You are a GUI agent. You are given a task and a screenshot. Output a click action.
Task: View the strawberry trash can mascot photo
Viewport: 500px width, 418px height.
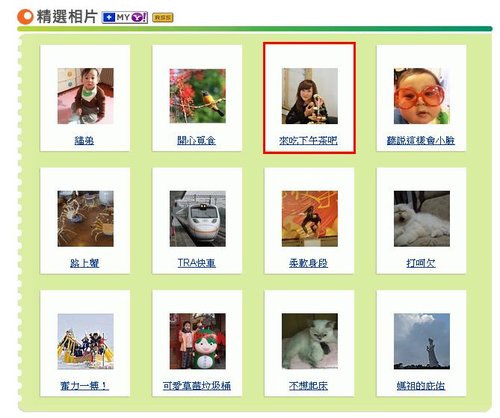click(197, 341)
